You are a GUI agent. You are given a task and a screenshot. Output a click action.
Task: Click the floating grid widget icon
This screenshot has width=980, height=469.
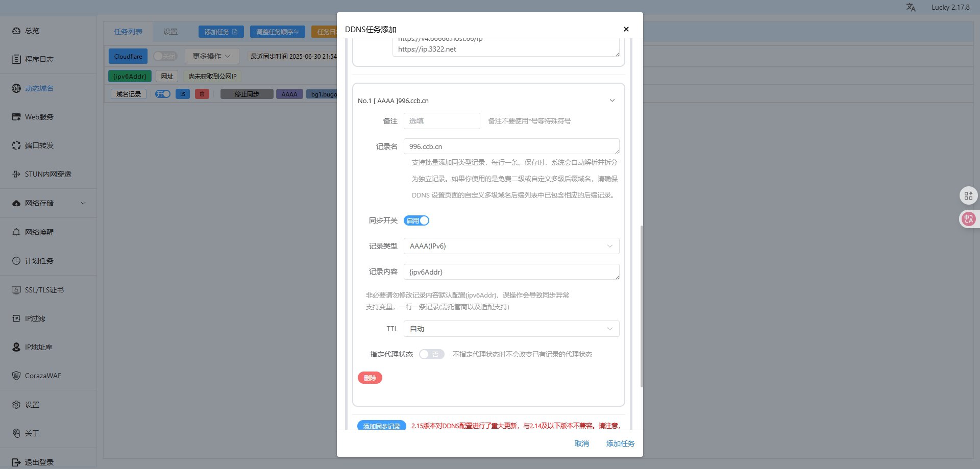tap(968, 195)
